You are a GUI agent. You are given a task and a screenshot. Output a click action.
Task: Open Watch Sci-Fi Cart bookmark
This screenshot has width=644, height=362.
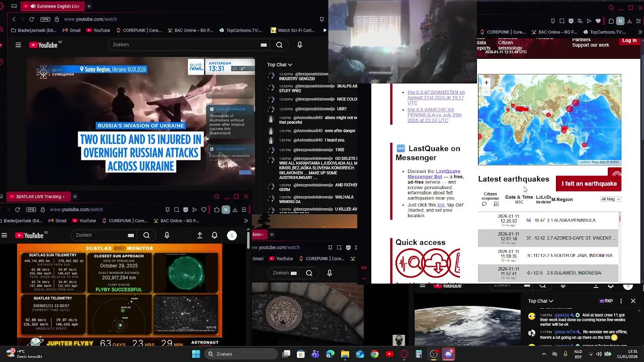pos(293,30)
